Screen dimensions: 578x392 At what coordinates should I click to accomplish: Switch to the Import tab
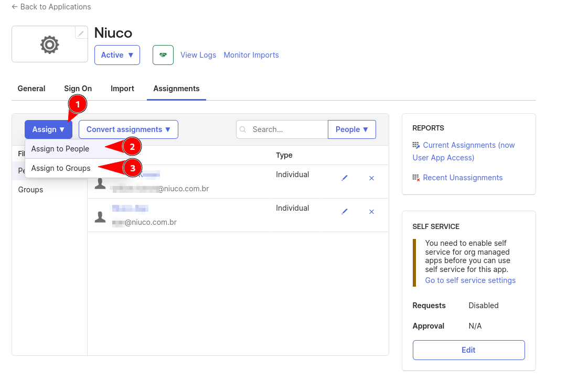[x=122, y=89]
